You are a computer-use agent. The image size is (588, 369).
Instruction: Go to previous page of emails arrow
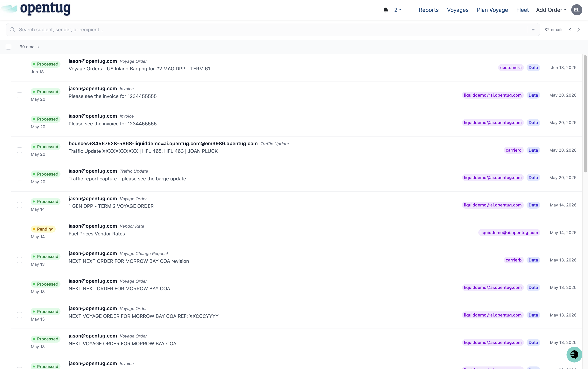570,30
